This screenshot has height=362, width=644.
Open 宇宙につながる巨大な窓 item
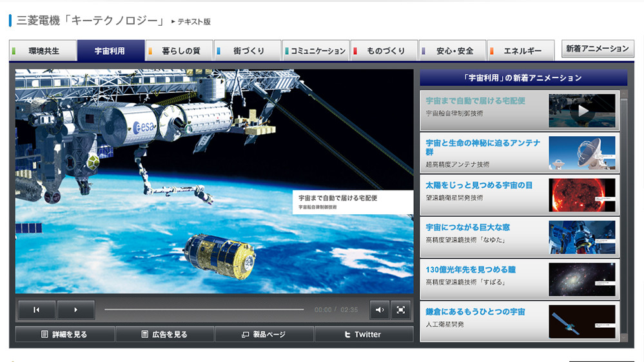pos(519,237)
